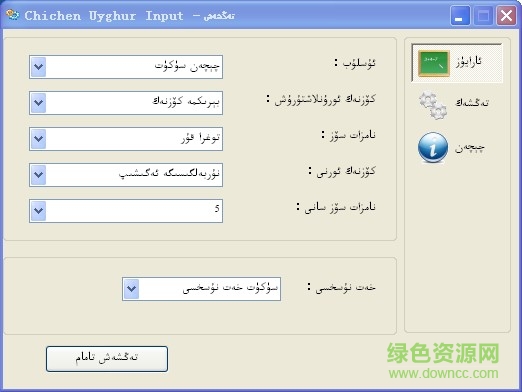Viewport: 522px width, 392px height.
Task: Select sidebar label next to chalkboard icon
Action: (469, 62)
